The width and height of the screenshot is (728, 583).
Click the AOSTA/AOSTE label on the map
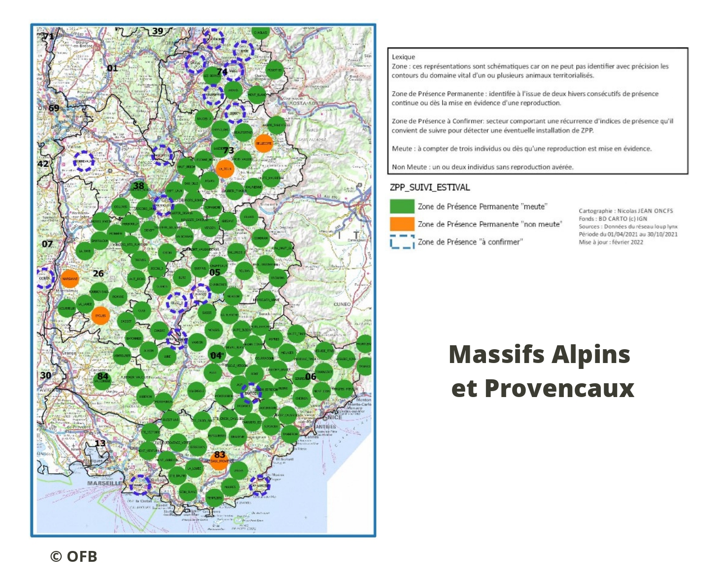pyautogui.click(x=308, y=104)
